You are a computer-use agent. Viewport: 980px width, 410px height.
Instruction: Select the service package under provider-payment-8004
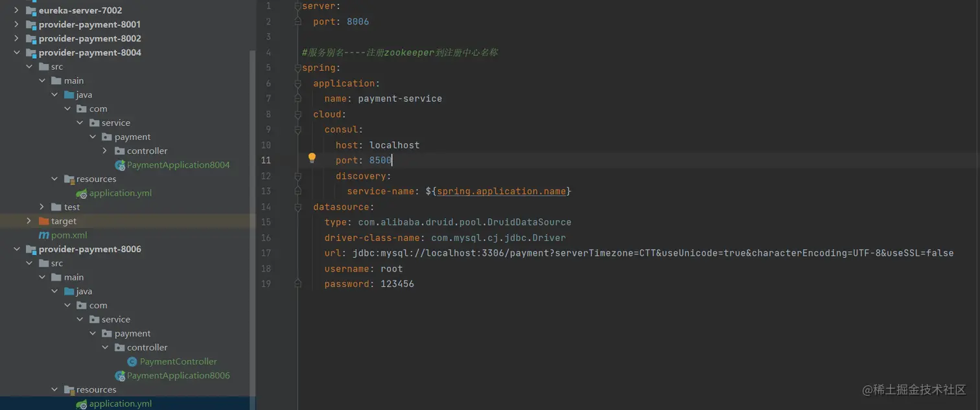116,123
